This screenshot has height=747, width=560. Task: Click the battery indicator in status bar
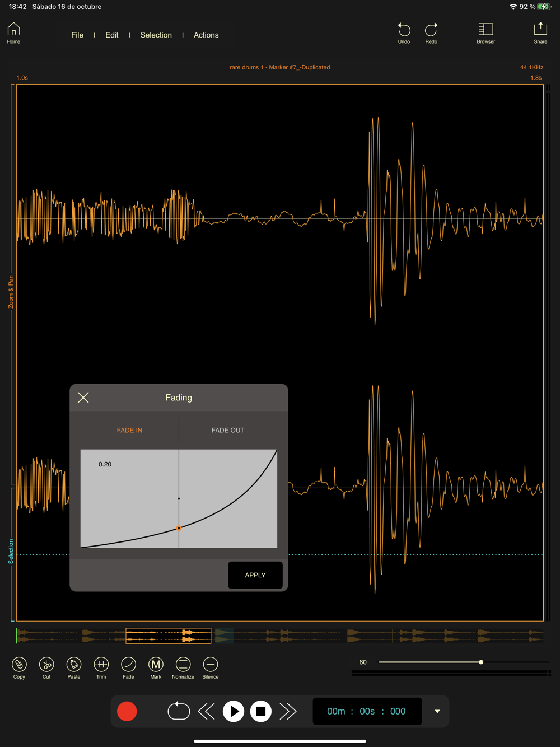(544, 7)
